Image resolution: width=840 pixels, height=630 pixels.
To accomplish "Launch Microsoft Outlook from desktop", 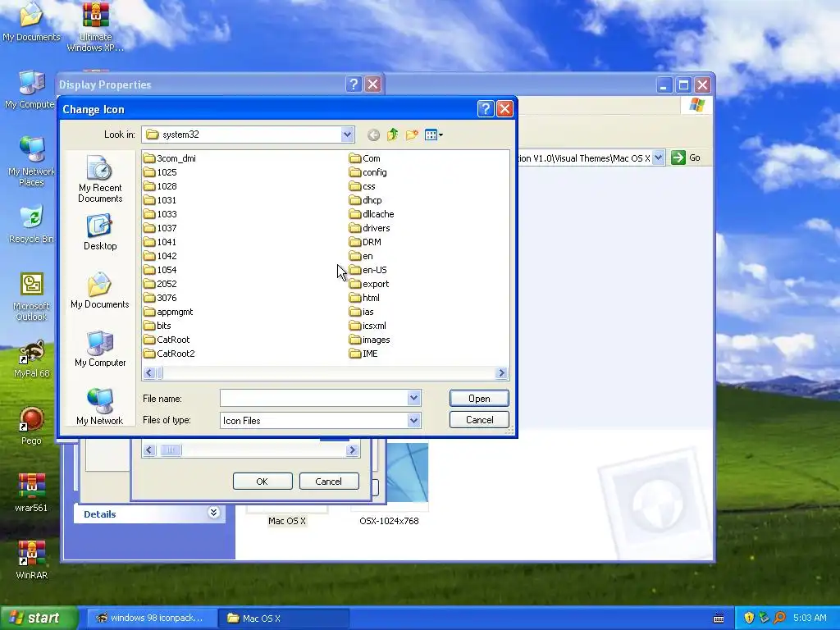I will 32,296.
